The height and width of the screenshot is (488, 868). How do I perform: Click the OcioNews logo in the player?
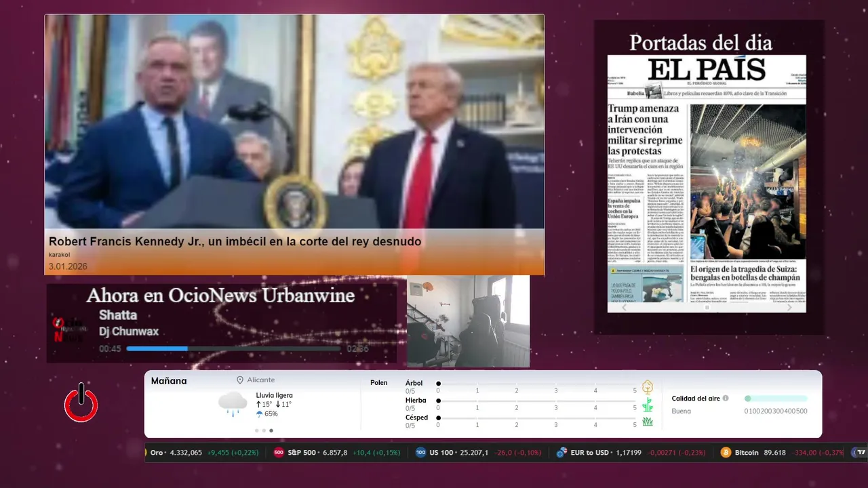click(x=69, y=329)
